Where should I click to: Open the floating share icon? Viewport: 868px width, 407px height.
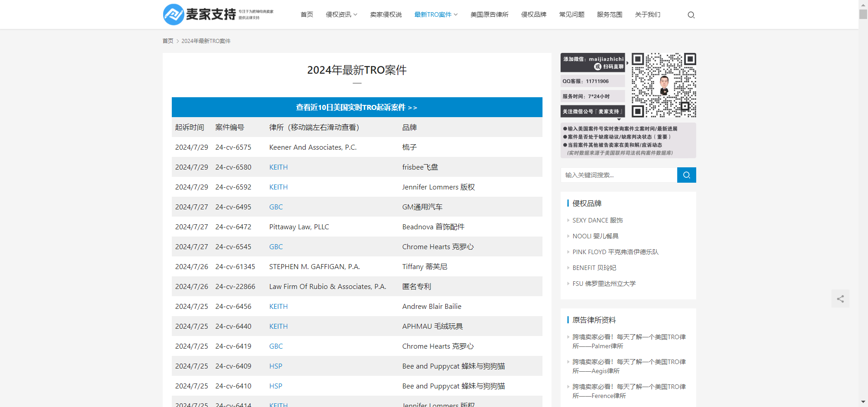click(840, 299)
